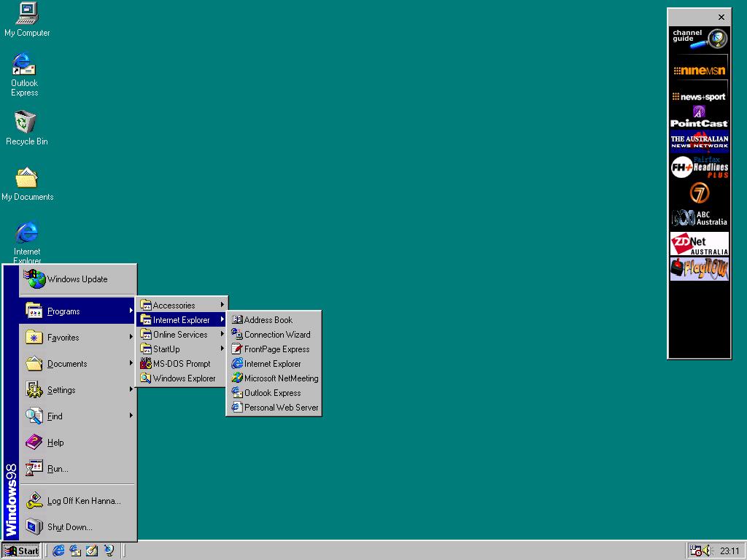Click View Channels in Quick Launch

point(109,551)
